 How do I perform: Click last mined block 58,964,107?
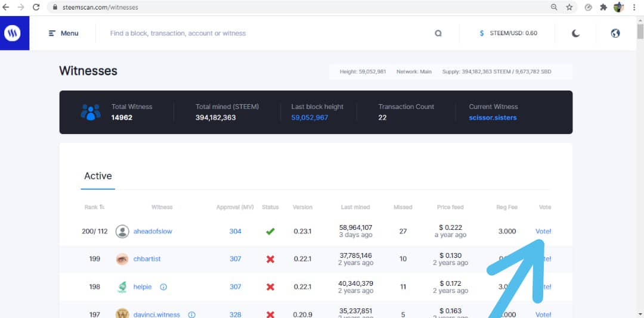pyautogui.click(x=355, y=227)
